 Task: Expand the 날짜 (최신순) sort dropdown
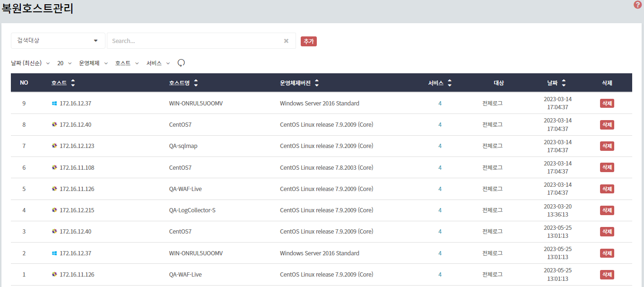30,63
